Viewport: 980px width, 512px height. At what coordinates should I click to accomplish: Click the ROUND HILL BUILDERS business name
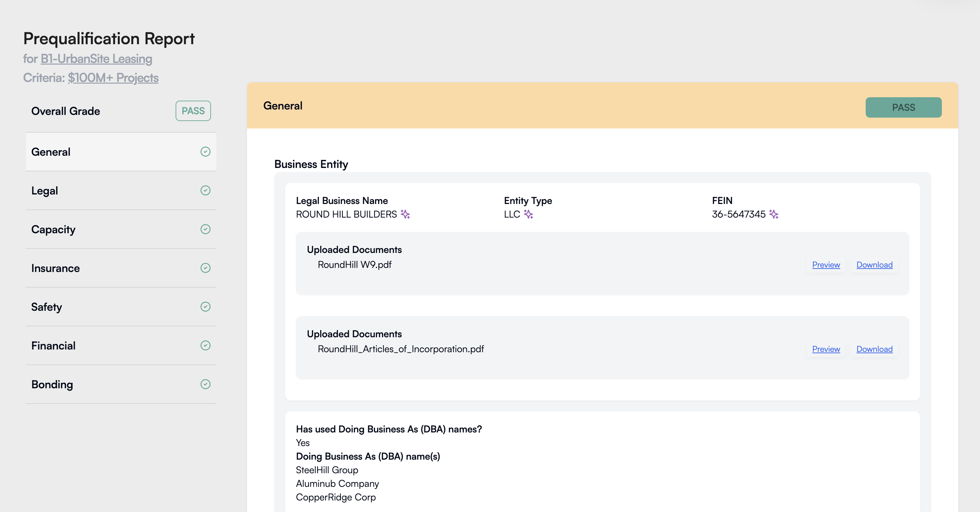346,215
